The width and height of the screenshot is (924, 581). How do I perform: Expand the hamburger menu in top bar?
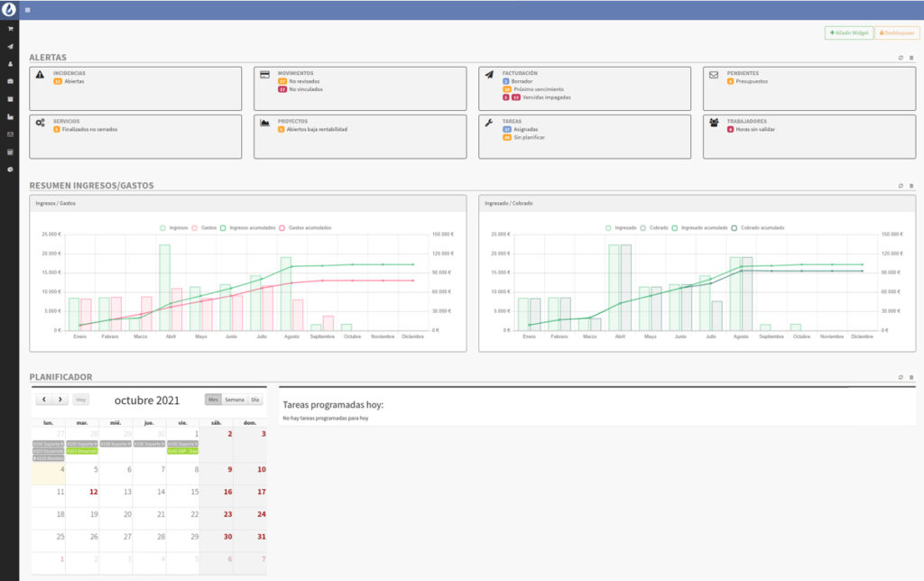tap(28, 10)
